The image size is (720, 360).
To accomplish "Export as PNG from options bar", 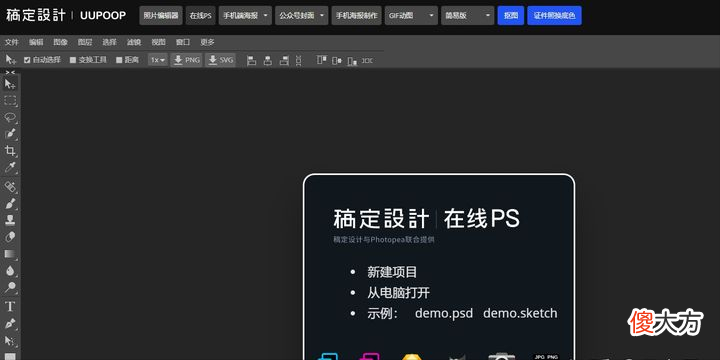I will click(x=186, y=60).
